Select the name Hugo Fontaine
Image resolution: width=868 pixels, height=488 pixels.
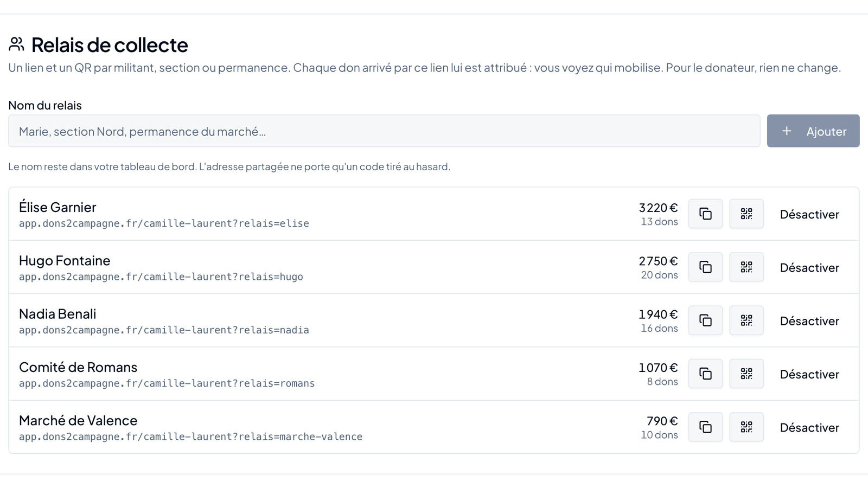coord(65,260)
